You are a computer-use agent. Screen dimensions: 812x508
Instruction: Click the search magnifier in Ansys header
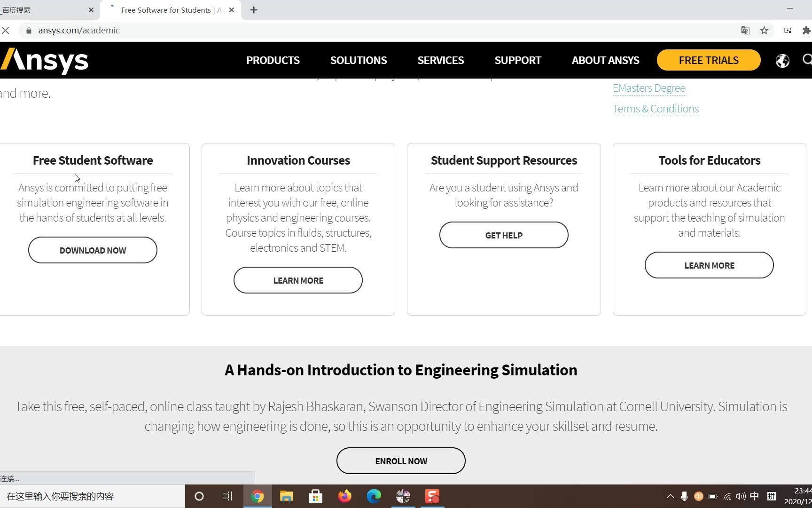(x=807, y=60)
